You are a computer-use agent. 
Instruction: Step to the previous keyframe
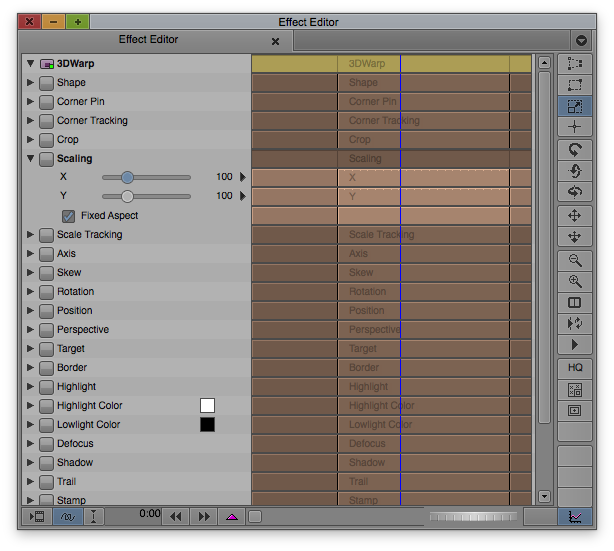pyautogui.click(x=175, y=517)
